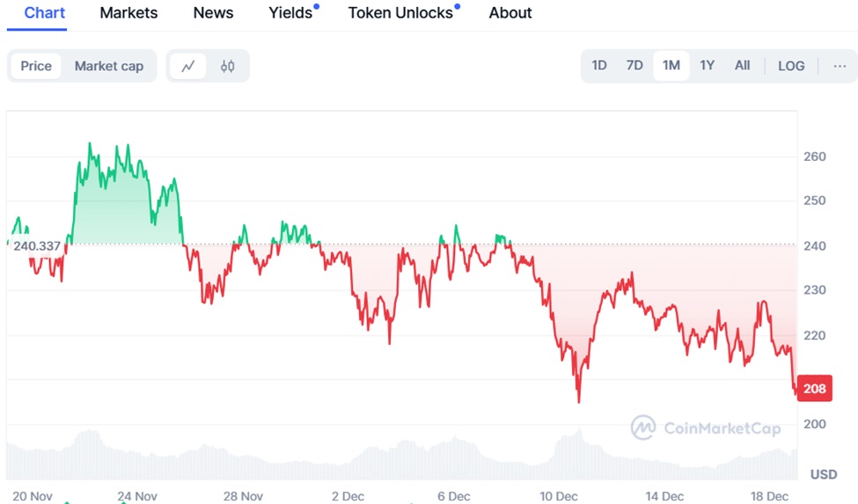Choose the 7D time range
The width and height of the screenshot is (858, 504).
click(634, 66)
